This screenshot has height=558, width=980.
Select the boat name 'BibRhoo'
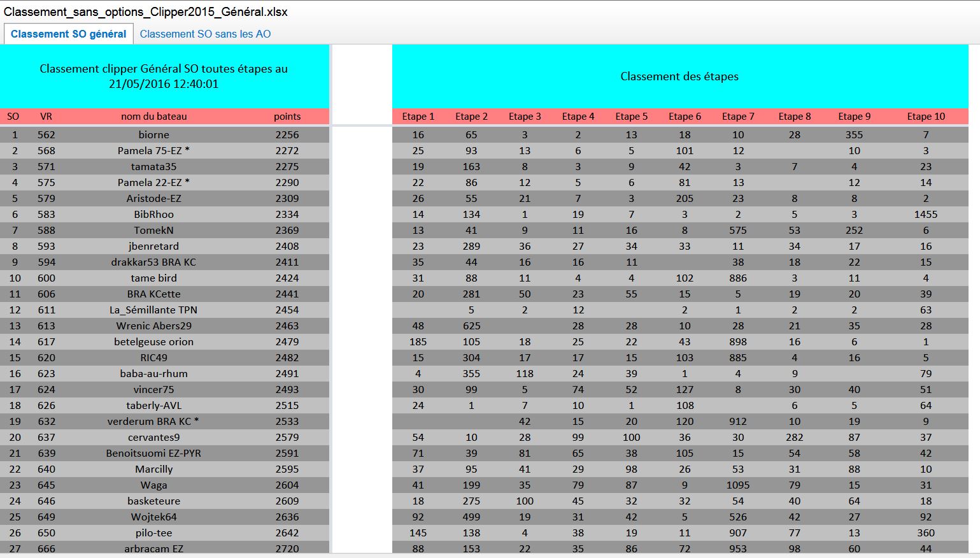click(x=154, y=215)
